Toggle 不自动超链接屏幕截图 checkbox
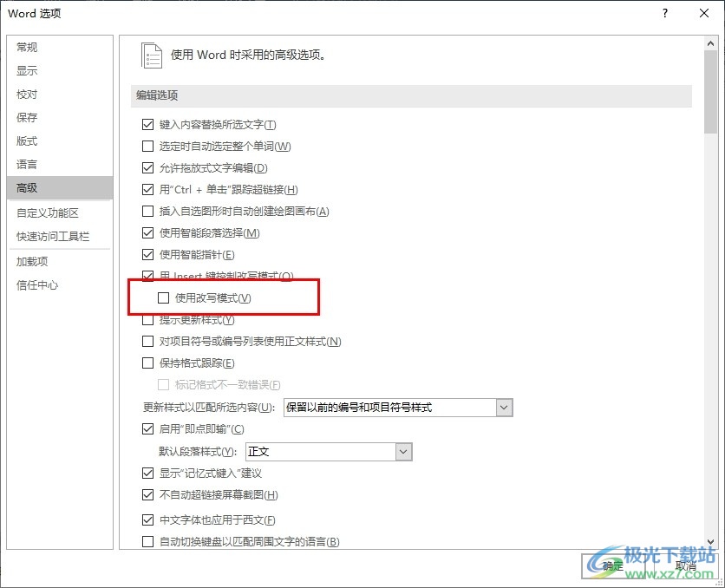 pos(147,494)
